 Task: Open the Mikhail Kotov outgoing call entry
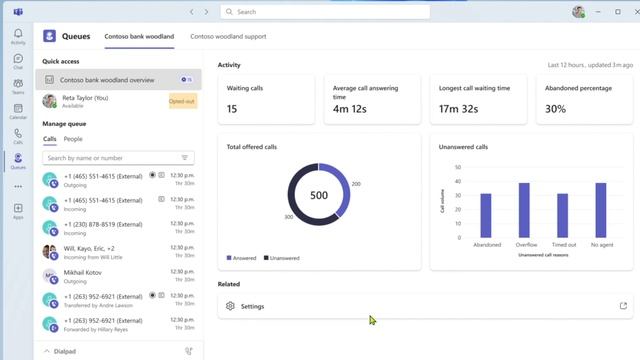pyautogui.click(x=118, y=276)
